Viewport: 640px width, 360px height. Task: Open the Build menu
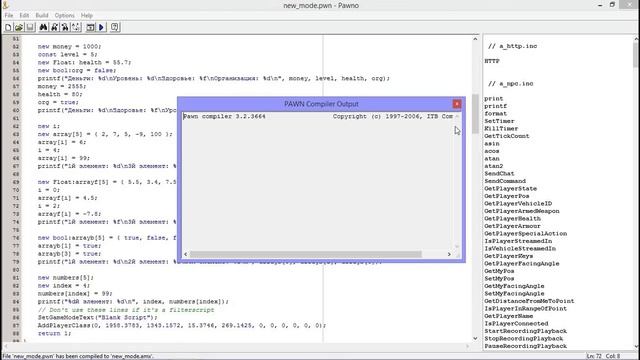click(x=42, y=16)
